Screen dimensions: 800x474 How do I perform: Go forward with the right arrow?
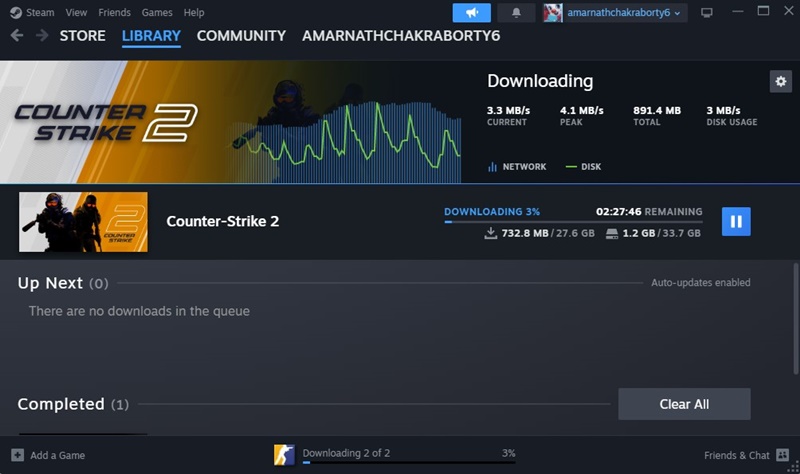click(42, 35)
